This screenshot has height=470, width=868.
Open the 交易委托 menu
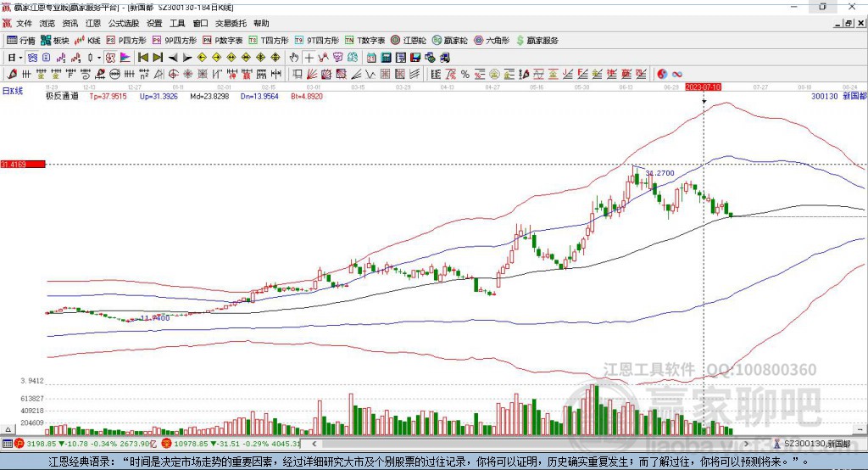click(x=231, y=24)
